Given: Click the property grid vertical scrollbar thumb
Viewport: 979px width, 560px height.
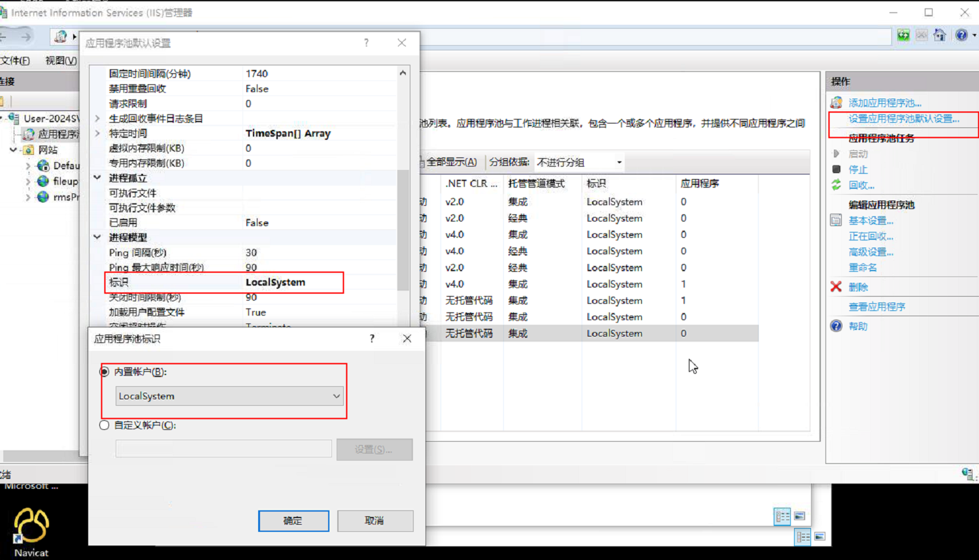Looking at the screenshot, I should [x=403, y=230].
